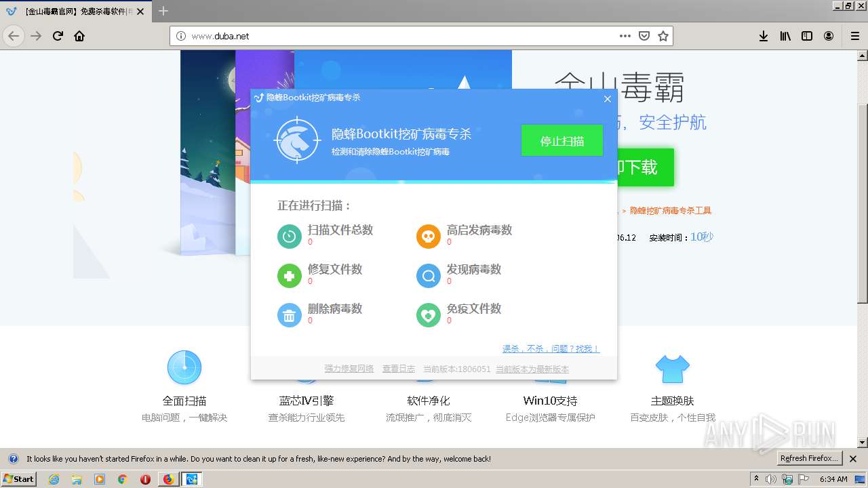Image resolution: width=868 pixels, height=488 pixels.
Task: Open the Firefox hamburger menu
Action: [x=855, y=36]
